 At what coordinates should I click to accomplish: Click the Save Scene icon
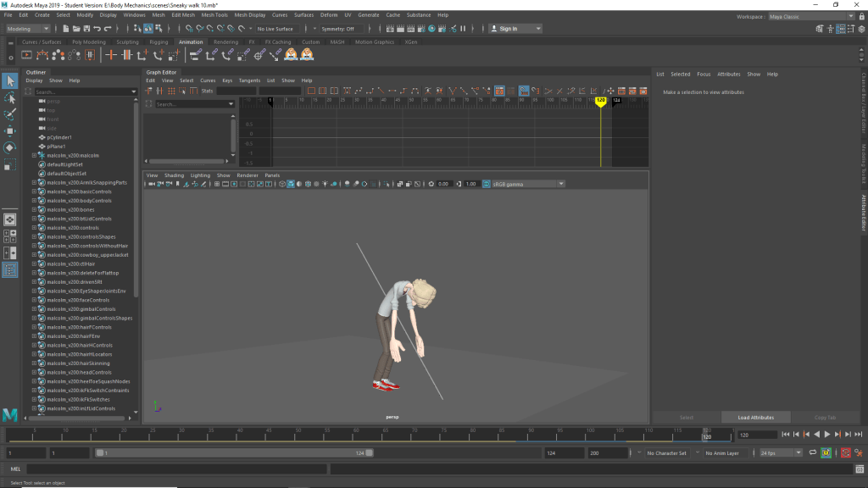pyautogui.click(x=86, y=29)
